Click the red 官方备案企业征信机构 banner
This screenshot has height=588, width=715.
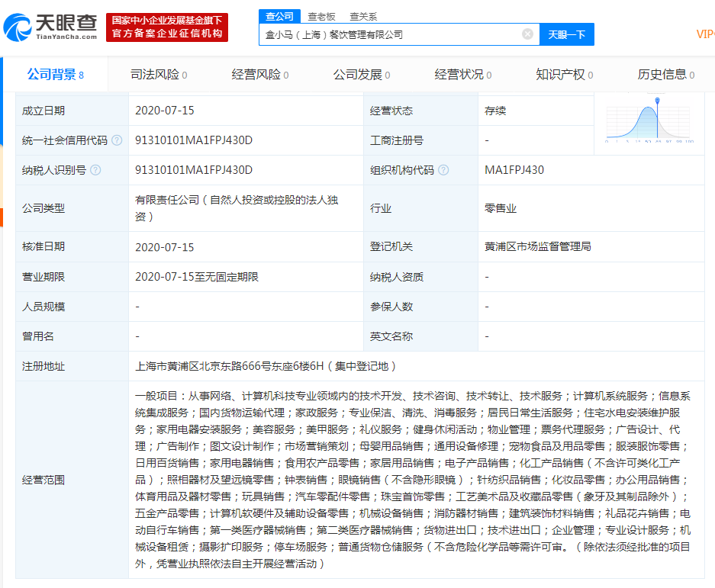pos(167,27)
